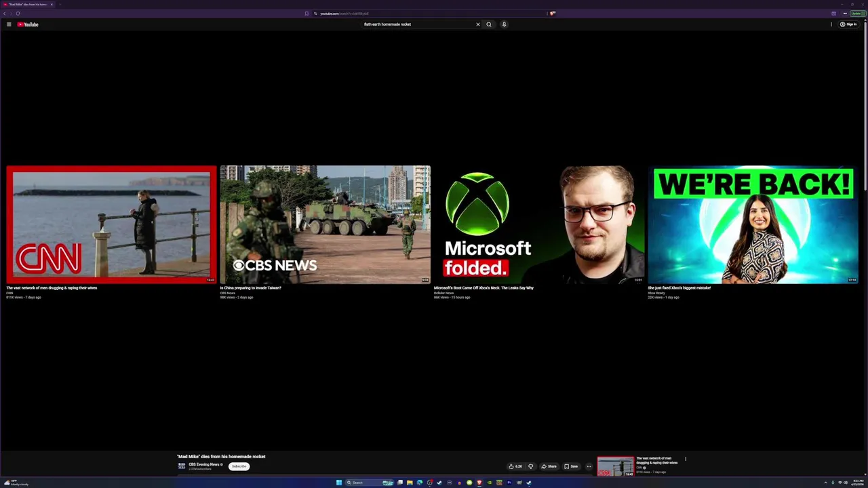Open CBS Evening News channel name link

203,464
